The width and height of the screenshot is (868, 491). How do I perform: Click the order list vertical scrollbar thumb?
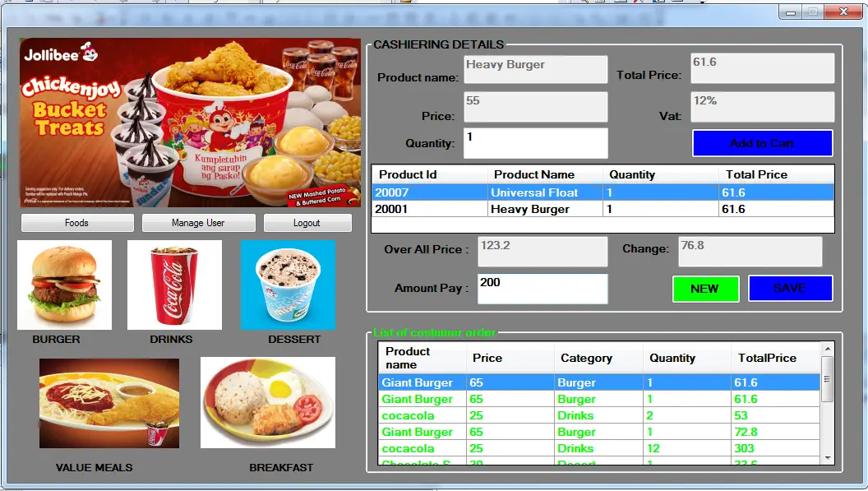pyautogui.click(x=828, y=379)
